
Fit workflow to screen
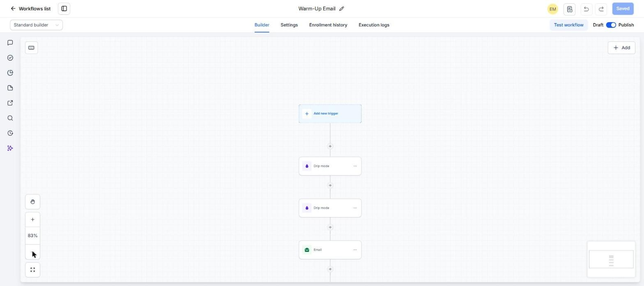(x=32, y=270)
